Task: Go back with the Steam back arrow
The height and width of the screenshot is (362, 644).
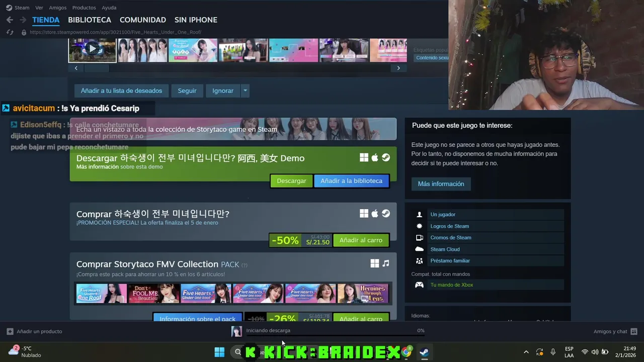Action: (10, 20)
